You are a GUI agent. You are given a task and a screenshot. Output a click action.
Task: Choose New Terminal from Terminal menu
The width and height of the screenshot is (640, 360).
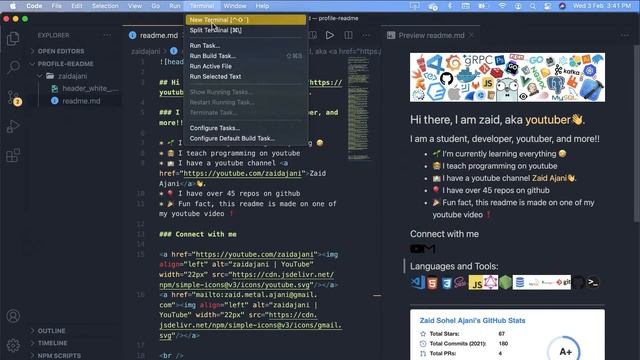(x=246, y=20)
